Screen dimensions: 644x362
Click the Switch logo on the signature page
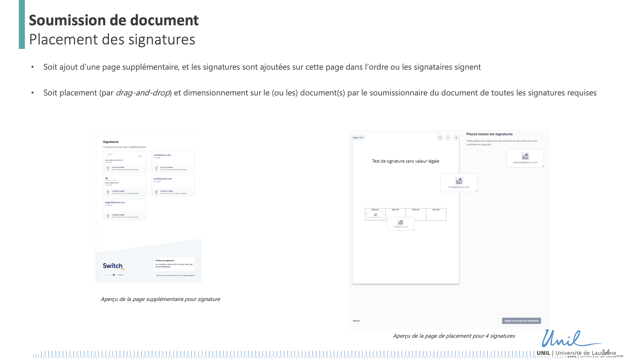coord(113,266)
